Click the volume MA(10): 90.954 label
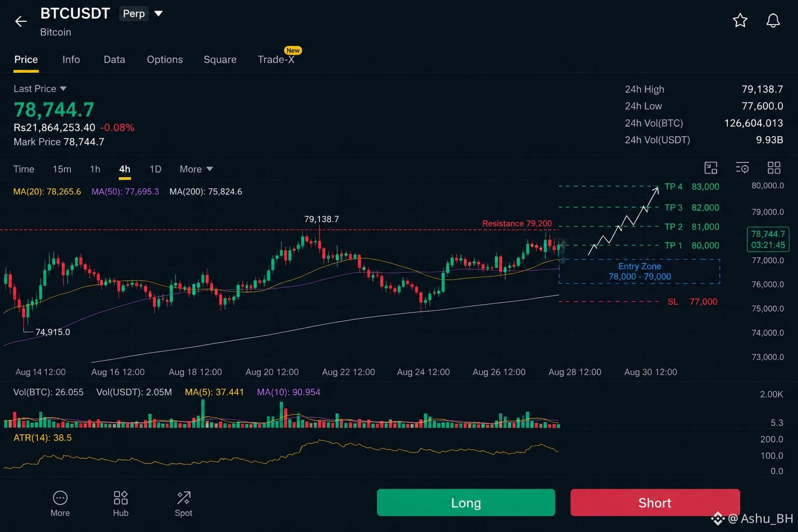This screenshot has width=798, height=532. [289, 392]
